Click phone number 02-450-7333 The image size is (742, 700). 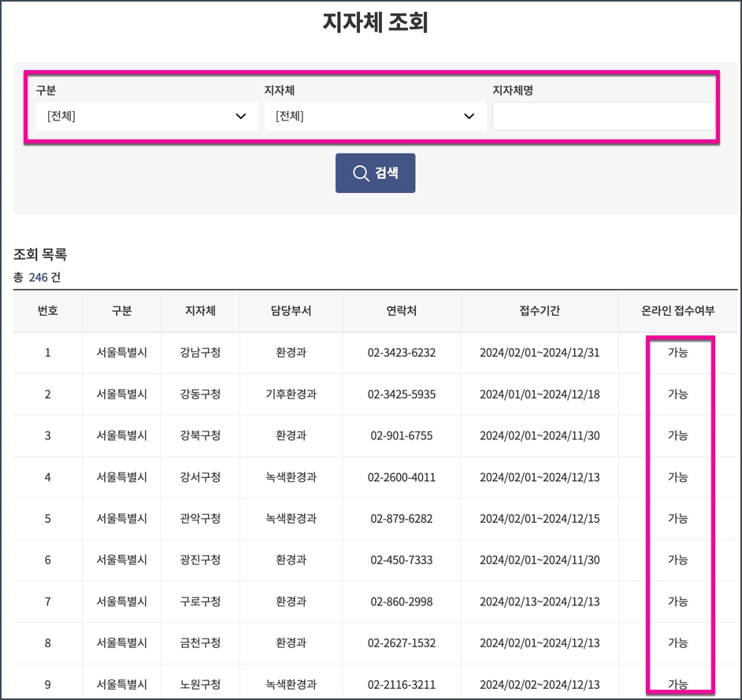pyautogui.click(x=401, y=560)
